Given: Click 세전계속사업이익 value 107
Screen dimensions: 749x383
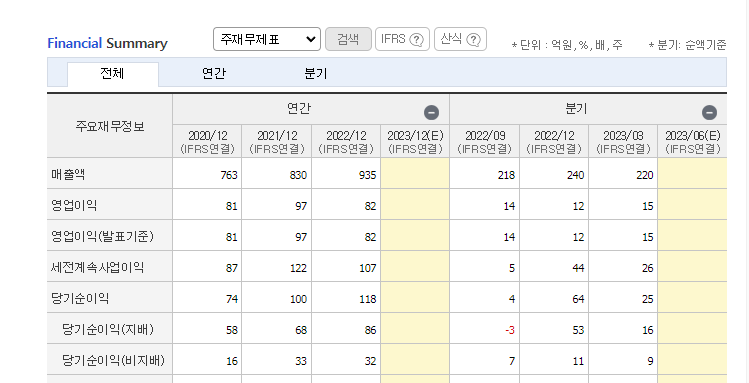Looking at the screenshot, I should [x=367, y=268].
